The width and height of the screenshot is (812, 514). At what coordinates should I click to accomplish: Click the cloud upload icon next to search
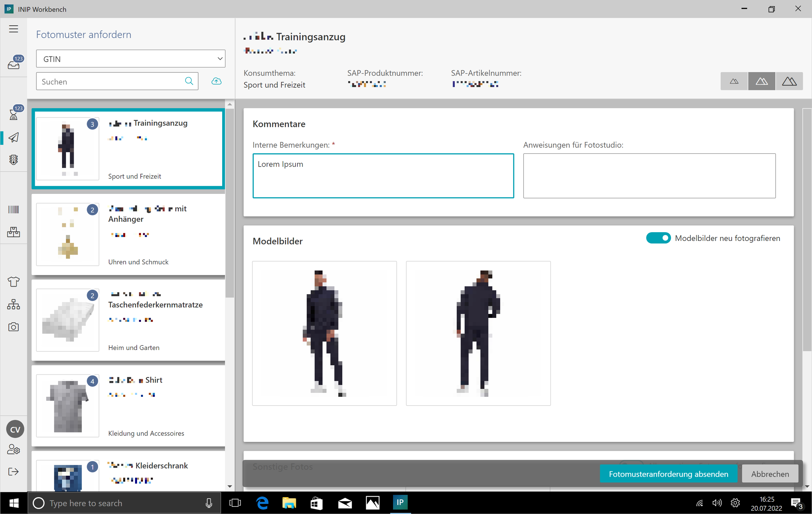217,81
